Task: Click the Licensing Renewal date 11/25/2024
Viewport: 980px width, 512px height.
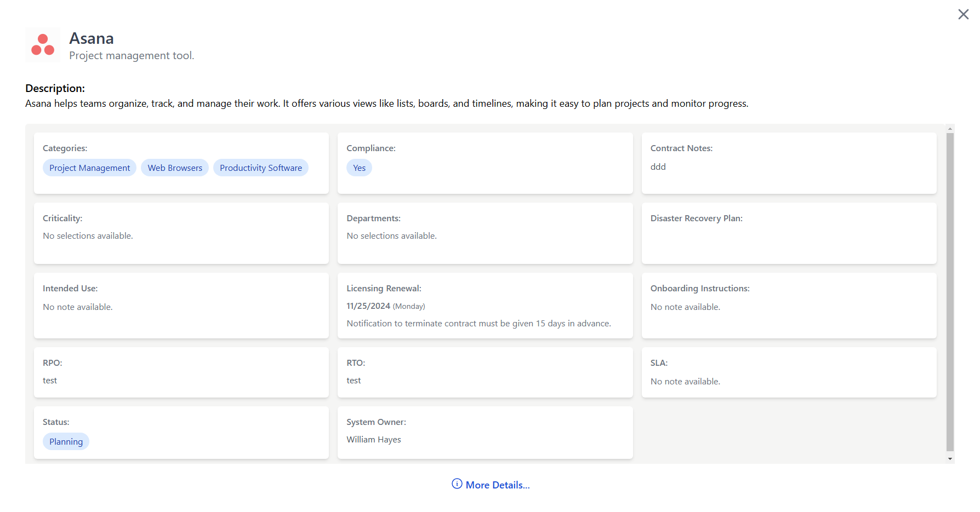Action: click(x=368, y=306)
